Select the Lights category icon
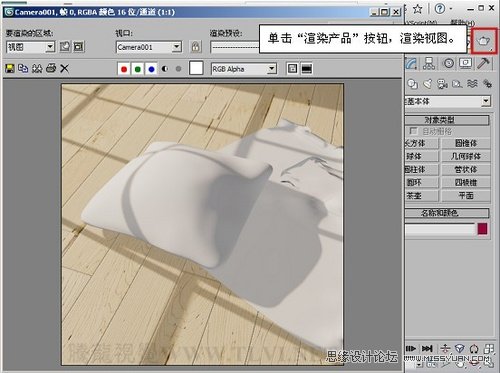The height and width of the screenshot is (373, 500). pos(428,84)
